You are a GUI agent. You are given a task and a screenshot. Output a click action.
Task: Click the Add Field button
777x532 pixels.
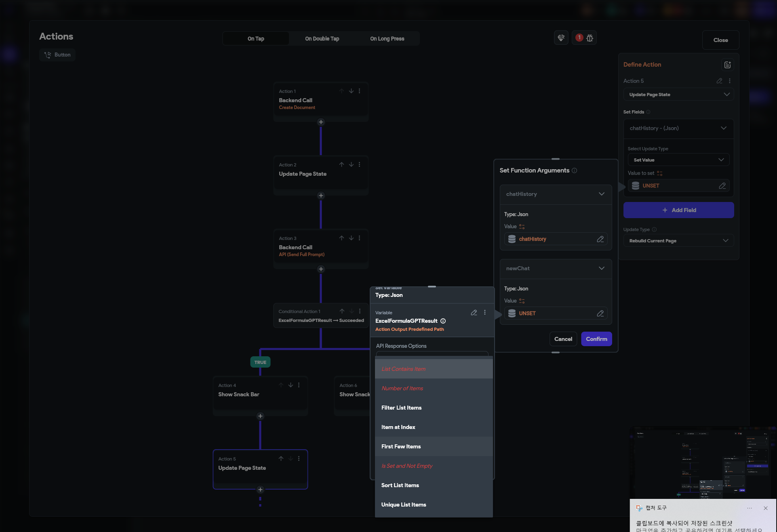[679, 210]
